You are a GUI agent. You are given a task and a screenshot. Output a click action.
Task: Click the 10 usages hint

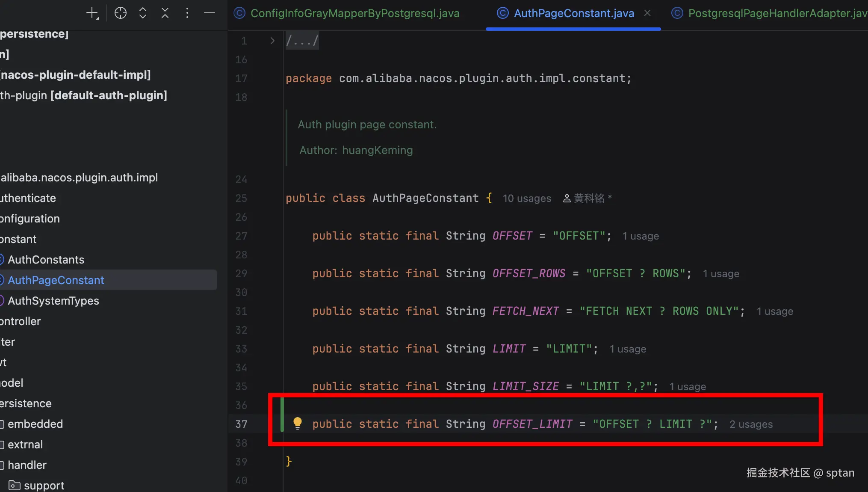point(527,199)
